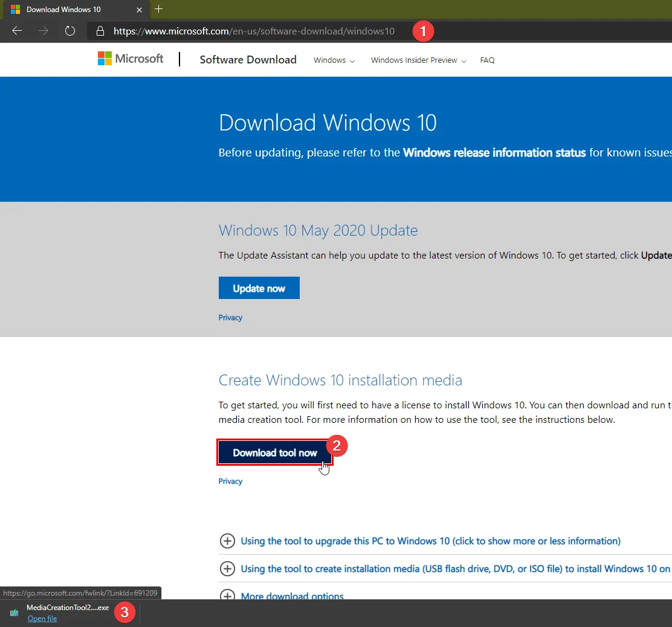Expand the Windows navigation dropdown
The height and width of the screenshot is (627, 672).
[x=334, y=60]
